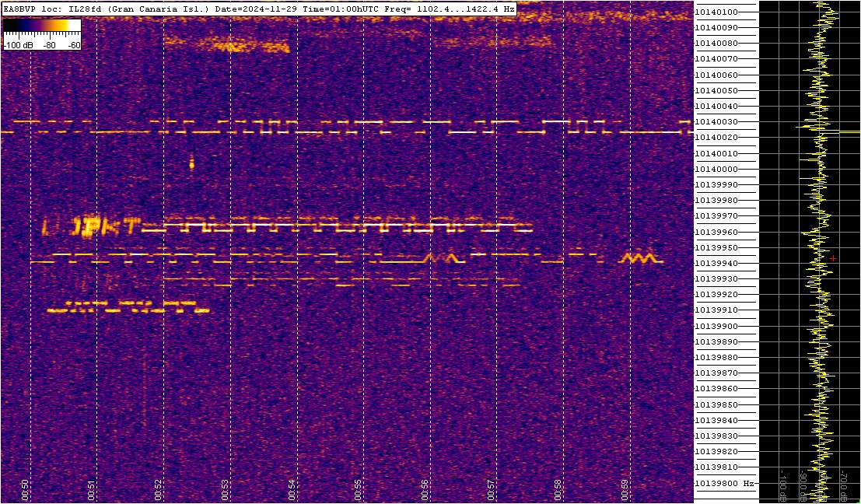Select the 10139830 frequency label

(715, 436)
